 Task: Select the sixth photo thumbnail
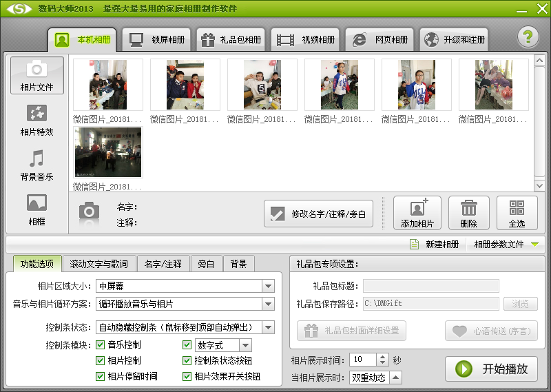(x=494, y=85)
